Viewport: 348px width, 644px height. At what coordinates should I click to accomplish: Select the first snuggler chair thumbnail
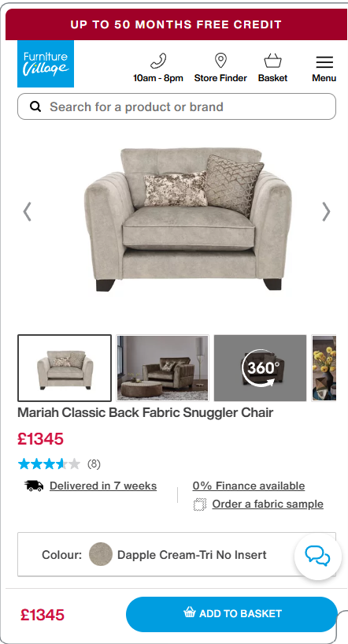point(65,368)
